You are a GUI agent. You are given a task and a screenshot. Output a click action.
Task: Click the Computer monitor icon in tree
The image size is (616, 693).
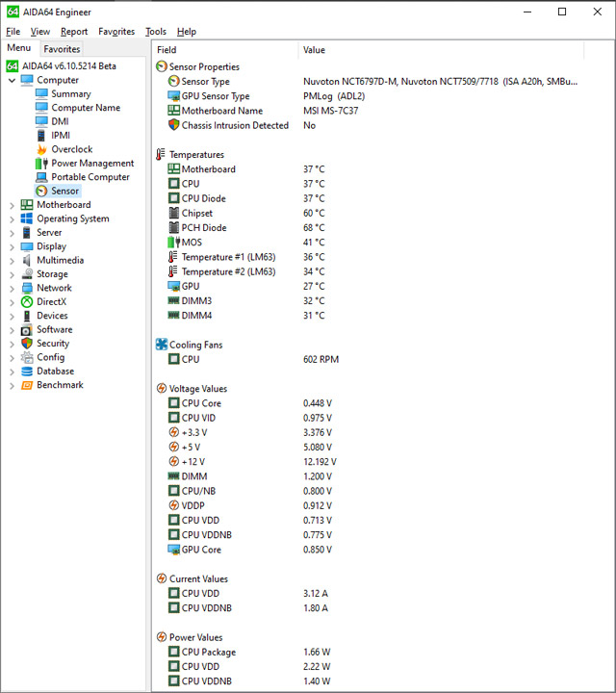coord(27,80)
